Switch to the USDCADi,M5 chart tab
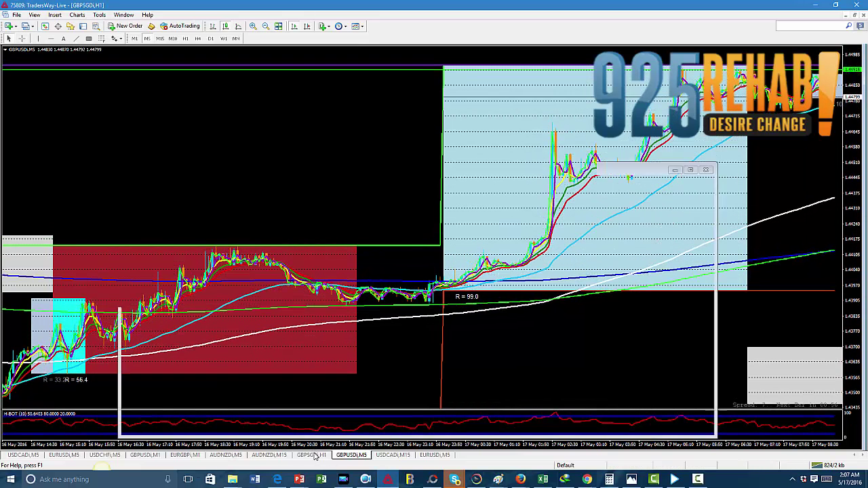Viewport: 868px width, 488px height. [23, 455]
